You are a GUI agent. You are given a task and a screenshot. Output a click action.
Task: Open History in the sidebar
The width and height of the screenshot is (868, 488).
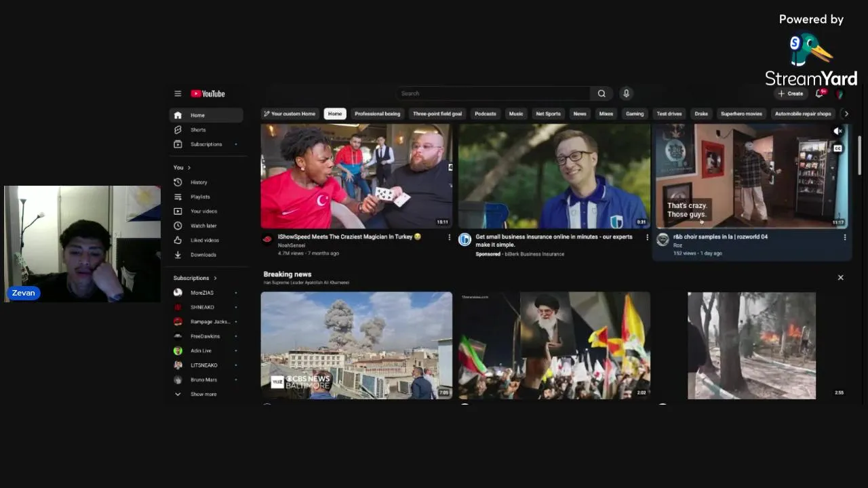[x=205, y=182]
